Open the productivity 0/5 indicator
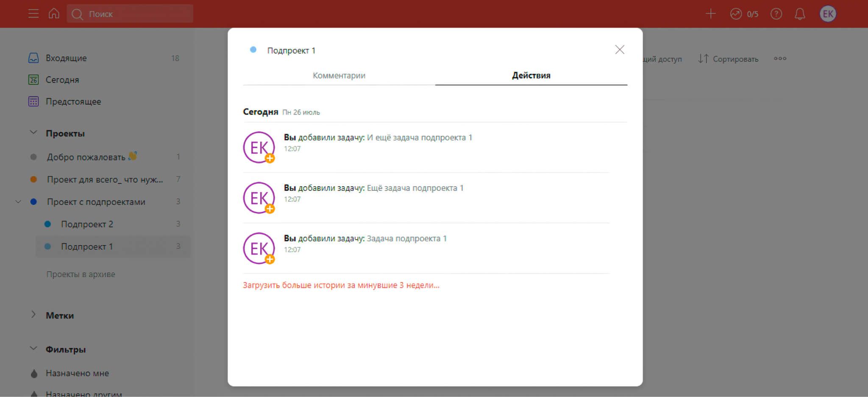Image resolution: width=868 pixels, height=397 pixels. pos(744,14)
